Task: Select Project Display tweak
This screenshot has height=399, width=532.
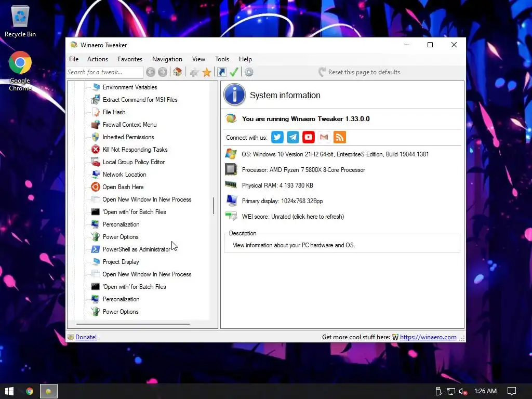Action: 121,262
